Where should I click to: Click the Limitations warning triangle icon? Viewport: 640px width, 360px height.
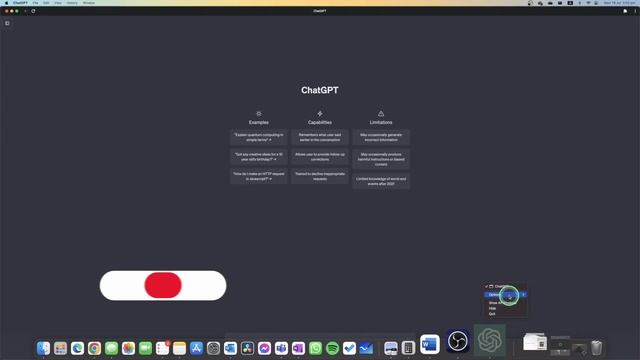tap(381, 113)
